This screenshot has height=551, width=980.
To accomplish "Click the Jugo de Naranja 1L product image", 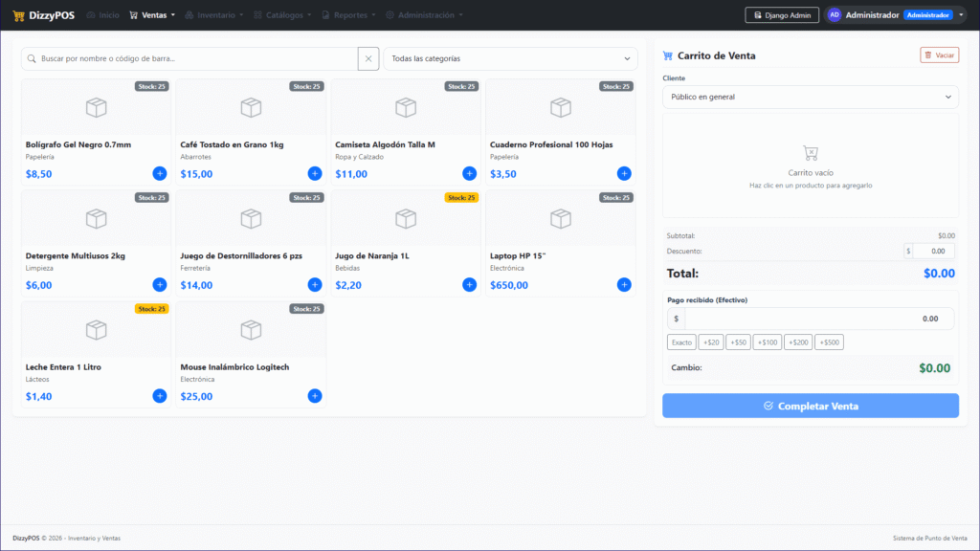I will click(x=406, y=219).
